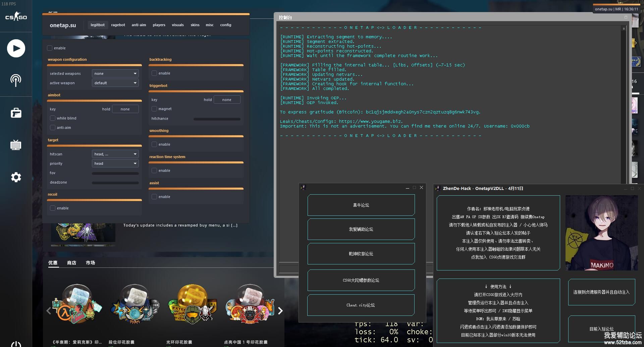Click the onetap.su menu title

tap(63, 25)
